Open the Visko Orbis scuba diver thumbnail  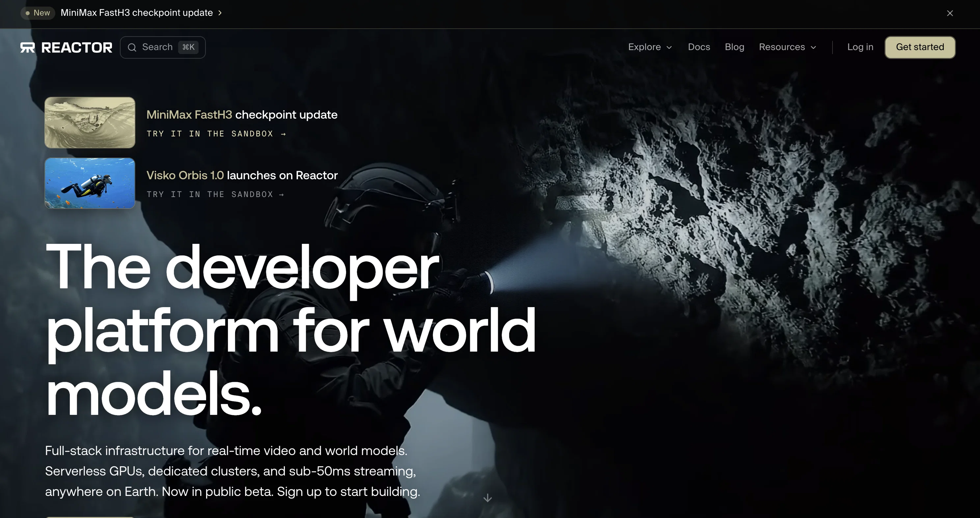pyautogui.click(x=90, y=183)
